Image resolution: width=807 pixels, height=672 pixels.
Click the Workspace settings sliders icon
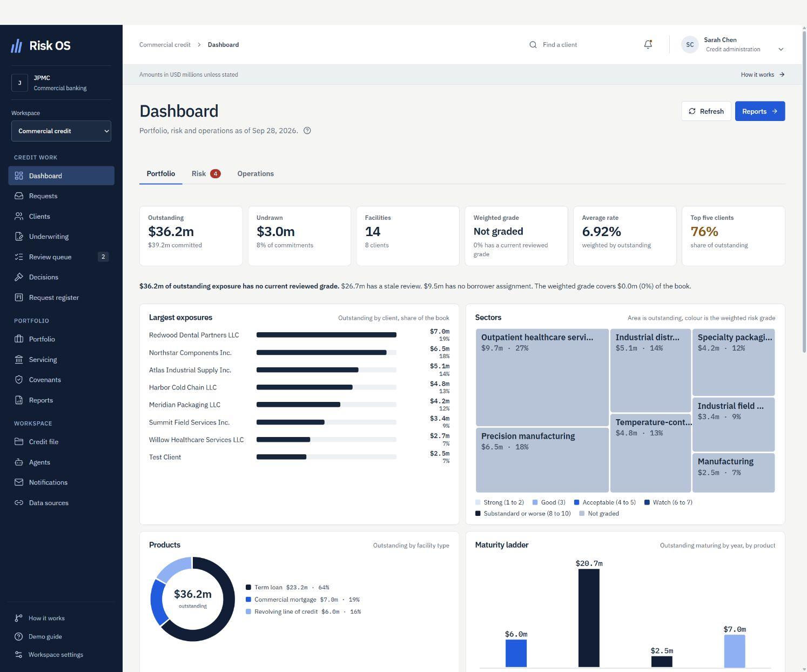pyautogui.click(x=18, y=655)
